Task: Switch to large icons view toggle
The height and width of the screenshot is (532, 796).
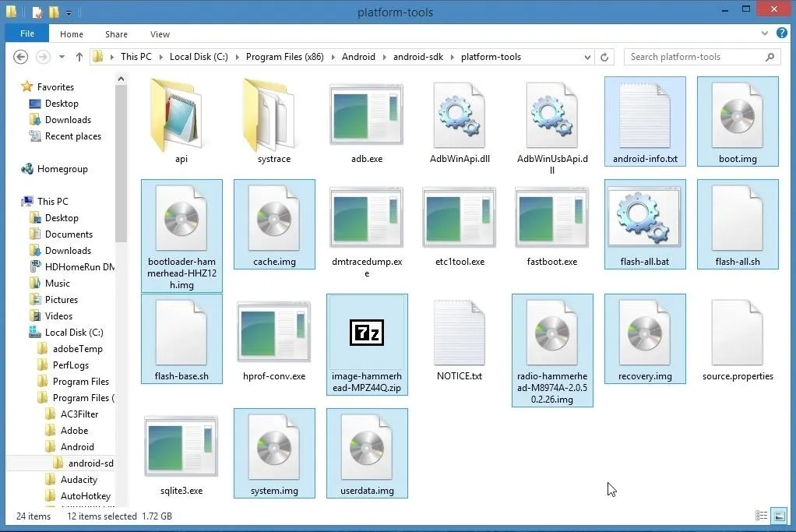Action: click(779, 516)
